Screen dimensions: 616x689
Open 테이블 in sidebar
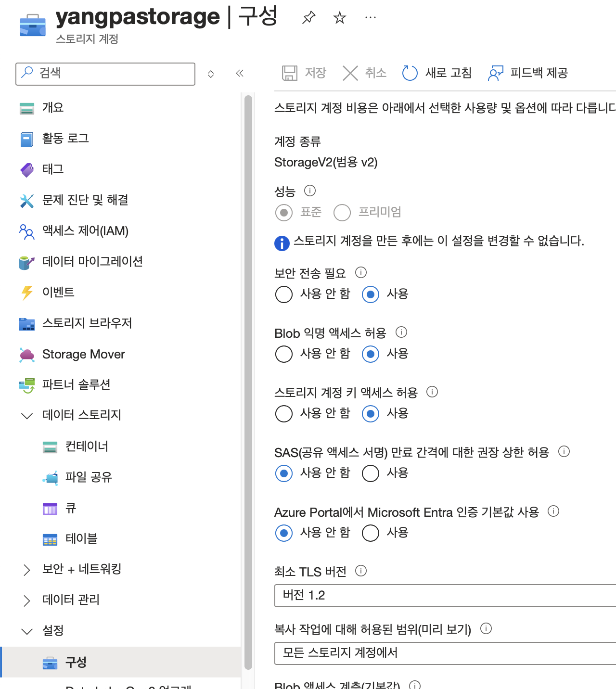click(81, 539)
